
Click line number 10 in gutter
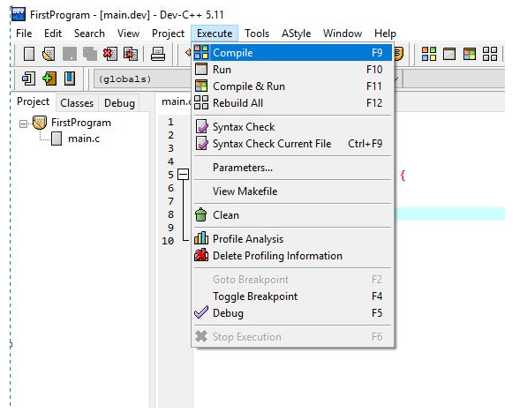[168, 241]
